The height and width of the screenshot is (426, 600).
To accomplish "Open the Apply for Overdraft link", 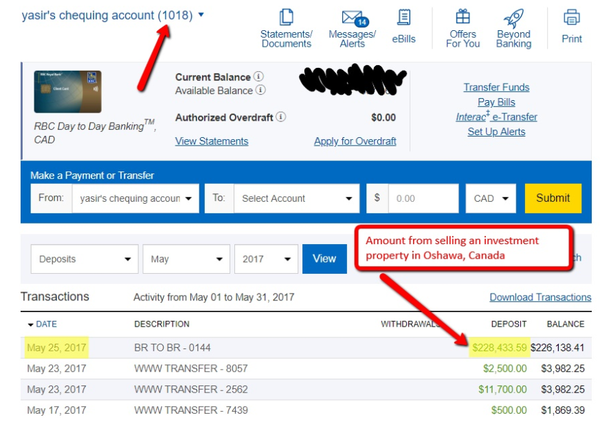I will 355,141.
